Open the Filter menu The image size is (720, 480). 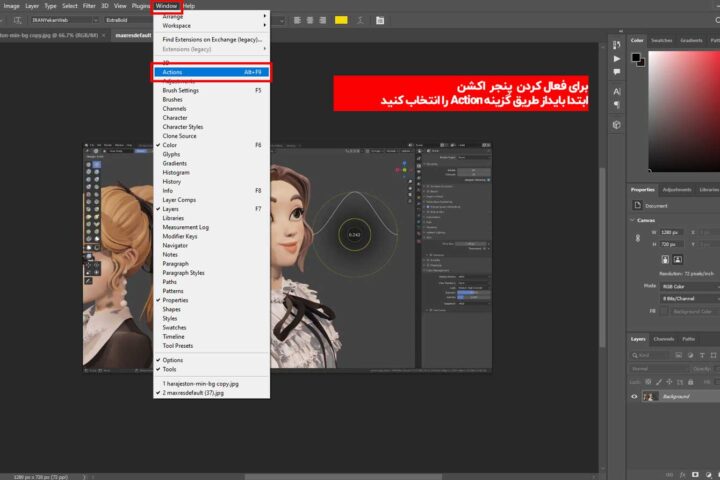[89, 6]
